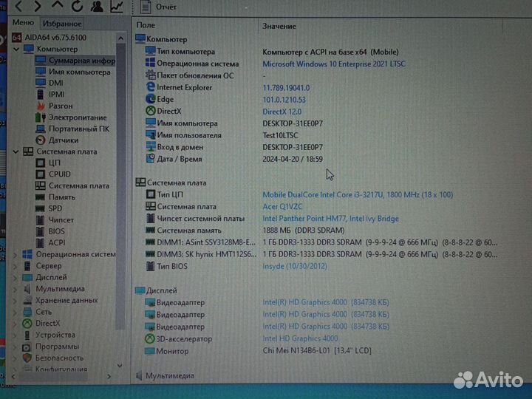Click the Значение column header
This screenshot has width=532, height=399.
pos(279,26)
